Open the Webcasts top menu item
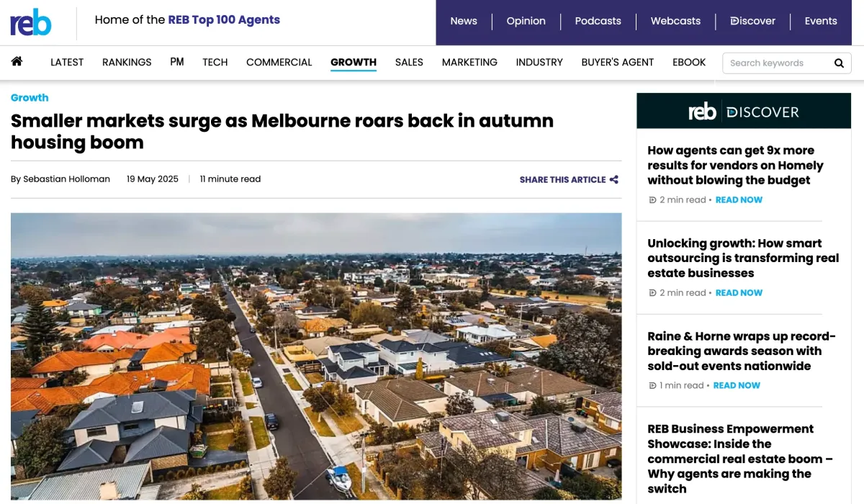Screen dimensions: 864x504 tap(675, 21)
